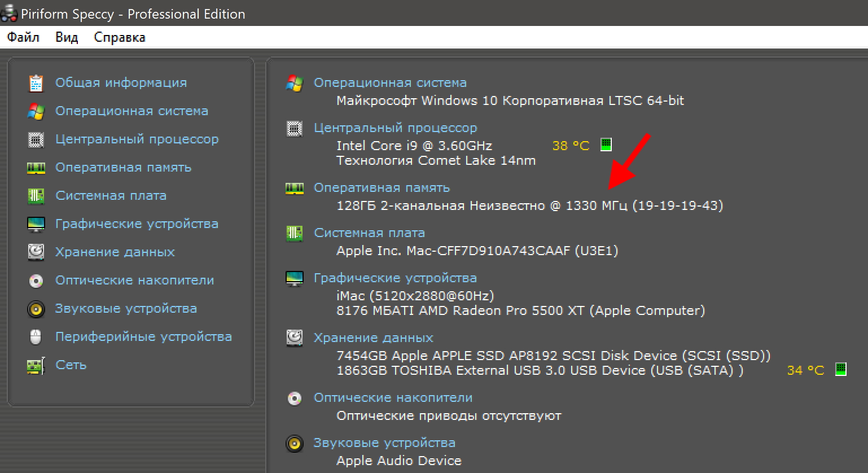Click Технология Comet Lake 14nm text

(436, 160)
